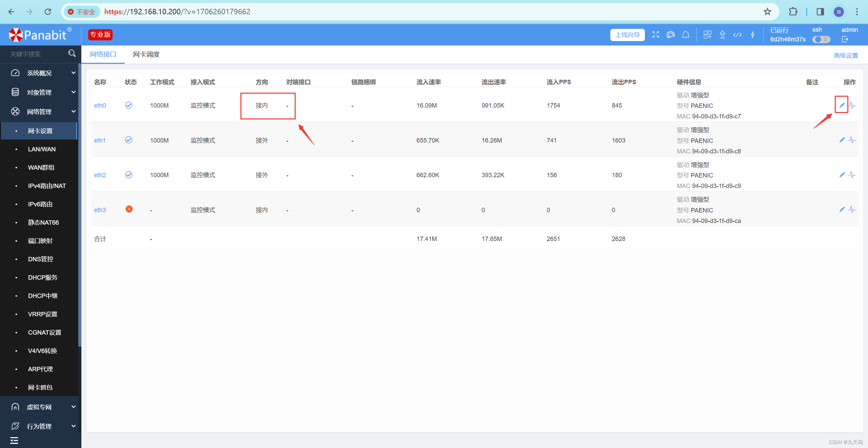Open the notification bell icon
Image resolution: width=868 pixels, height=448 pixels.
[686, 35]
